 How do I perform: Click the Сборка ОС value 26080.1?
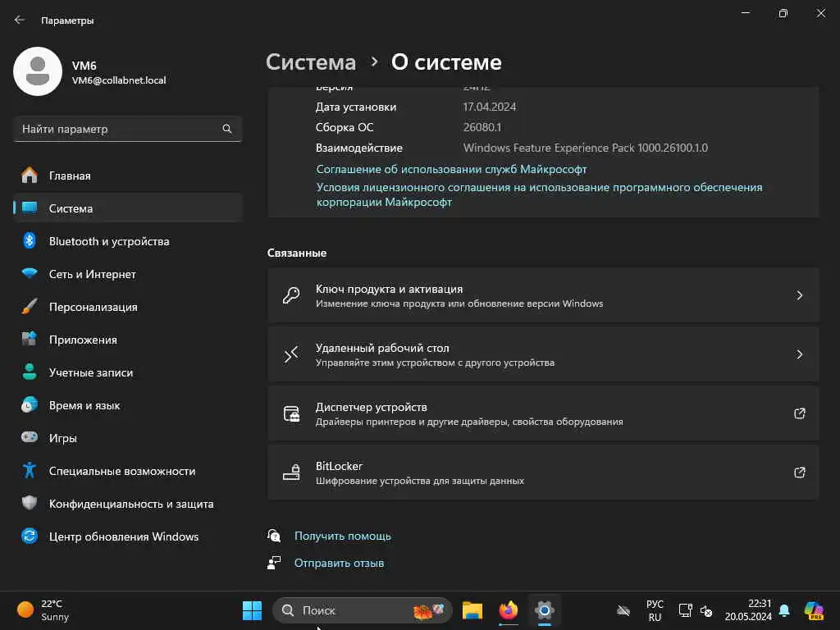482,127
